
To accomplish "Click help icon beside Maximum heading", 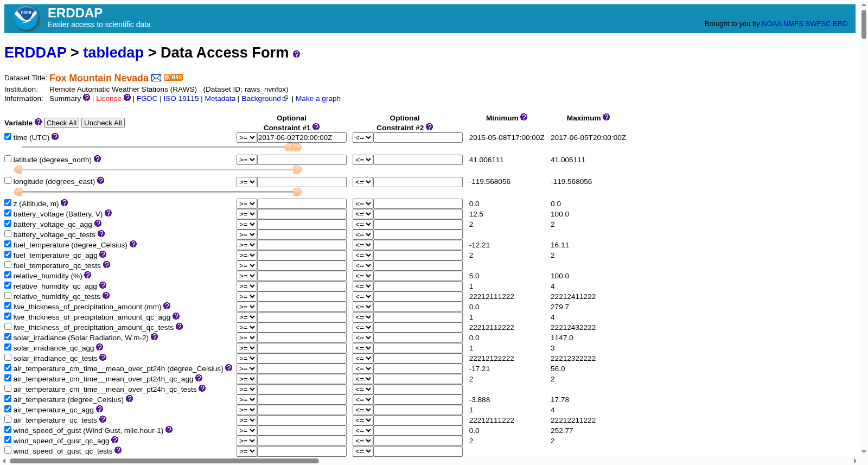I will (607, 117).
